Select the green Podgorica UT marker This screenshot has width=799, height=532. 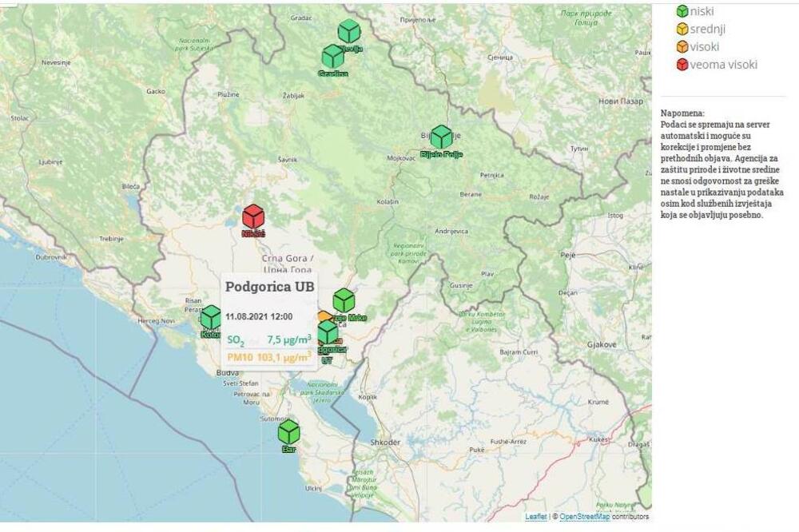click(x=328, y=332)
